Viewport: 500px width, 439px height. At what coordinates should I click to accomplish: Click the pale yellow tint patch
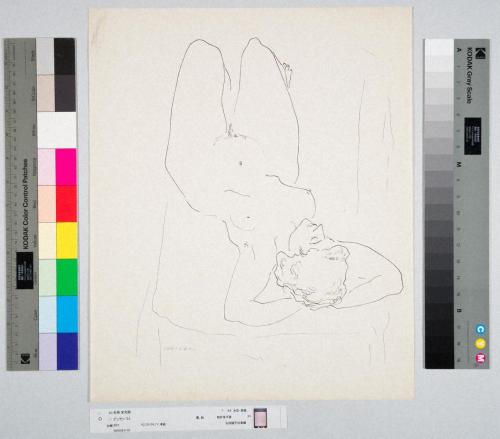pos(47,240)
